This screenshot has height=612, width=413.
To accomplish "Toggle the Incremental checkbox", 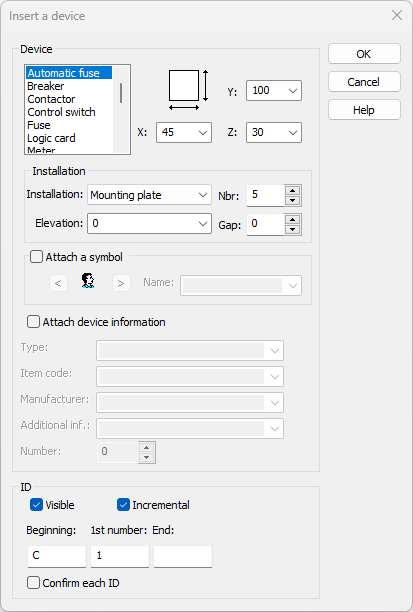I will 123,505.
